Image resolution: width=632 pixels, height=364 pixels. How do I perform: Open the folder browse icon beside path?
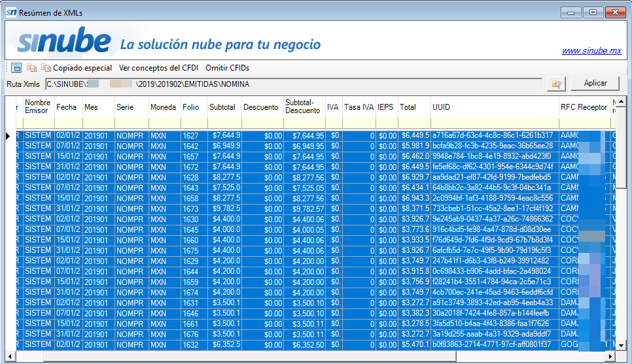tap(556, 84)
